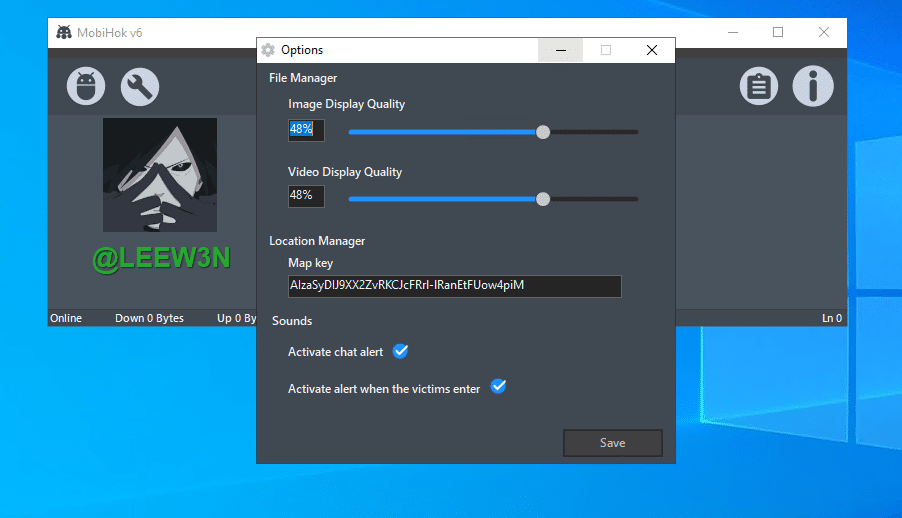
Task: Click the Video Display Quality slider handle
Action: click(x=543, y=199)
